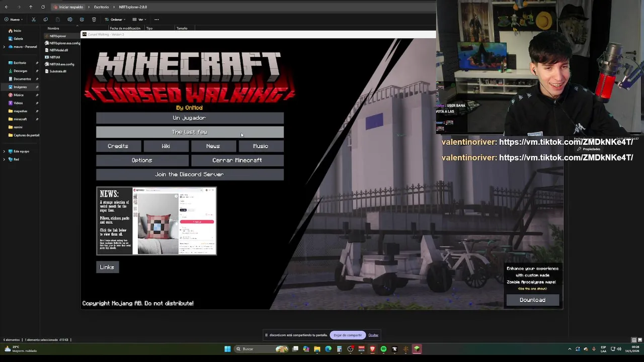Open volume control in system tray
Image resolution: width=644 pixels, height=362 pixels.
coord(618,349)
